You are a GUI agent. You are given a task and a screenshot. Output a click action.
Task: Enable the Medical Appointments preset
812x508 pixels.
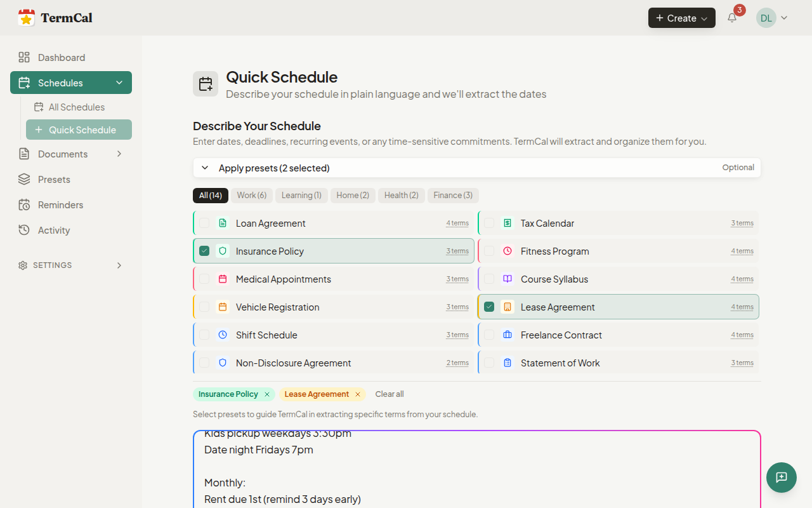pos(204,279)
